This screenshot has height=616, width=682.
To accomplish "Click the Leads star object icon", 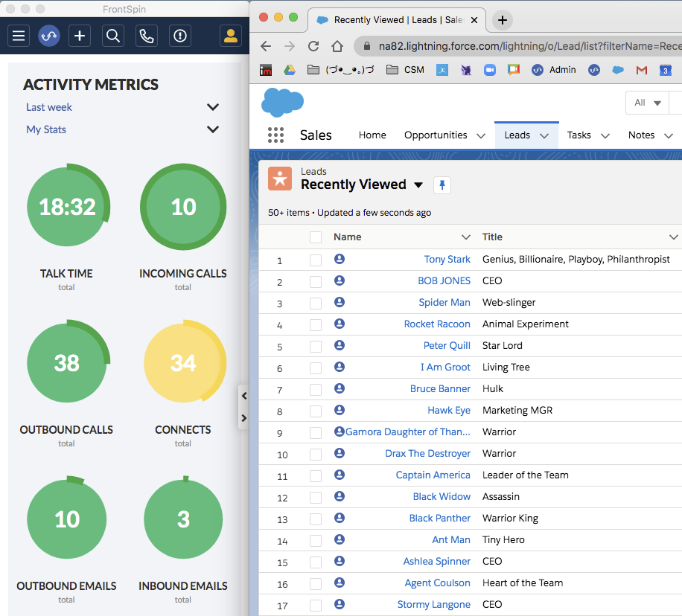I will click(x=280, y=179).
